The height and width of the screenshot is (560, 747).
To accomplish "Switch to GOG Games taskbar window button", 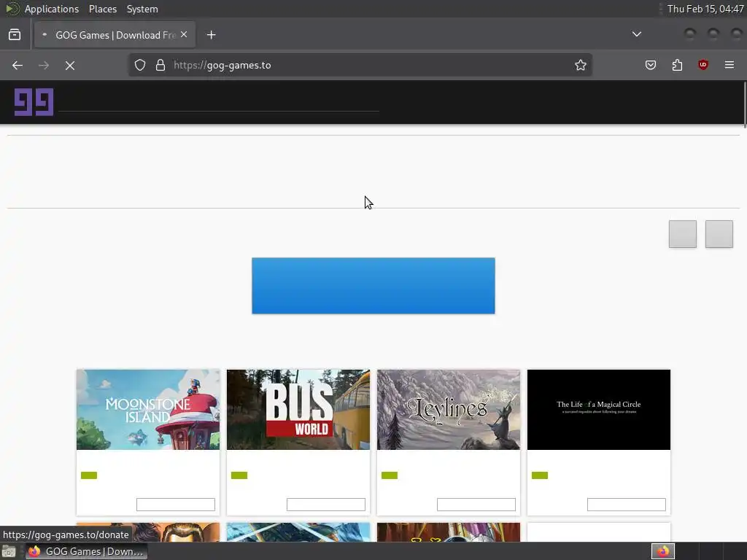I will (87, 551).
